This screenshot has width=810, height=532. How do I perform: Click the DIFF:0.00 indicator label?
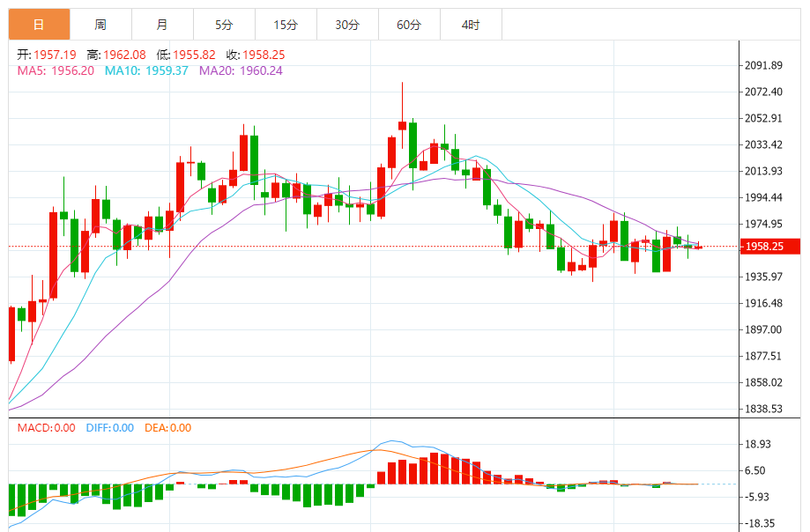pyautogui.click(x=110, y=428)
